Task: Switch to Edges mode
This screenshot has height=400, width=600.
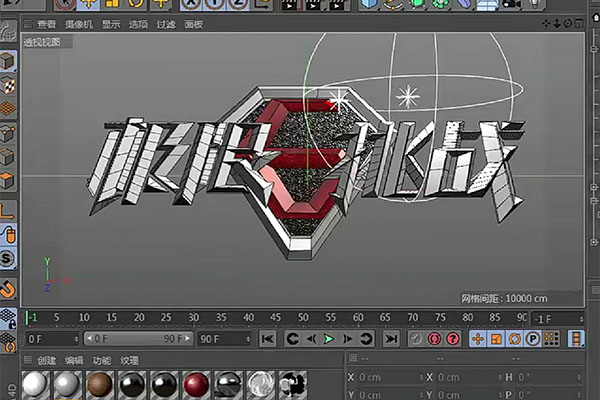Action: point(8,157)
